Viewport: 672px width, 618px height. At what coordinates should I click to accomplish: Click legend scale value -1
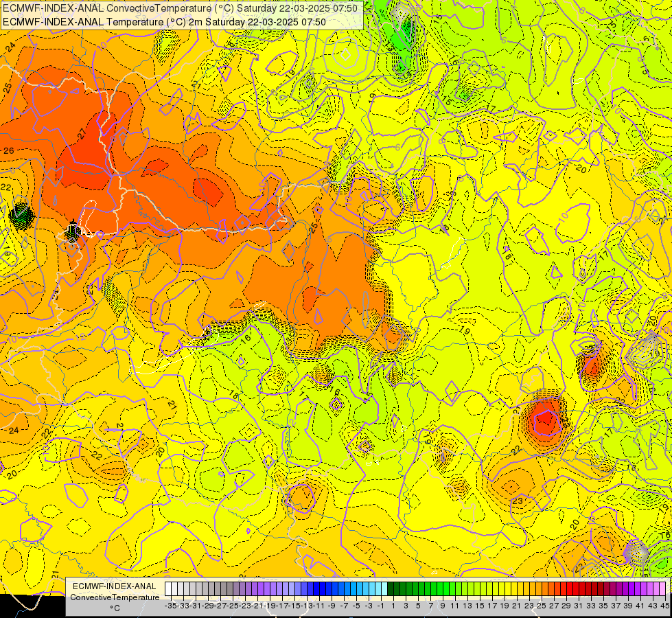pos(380,606)
